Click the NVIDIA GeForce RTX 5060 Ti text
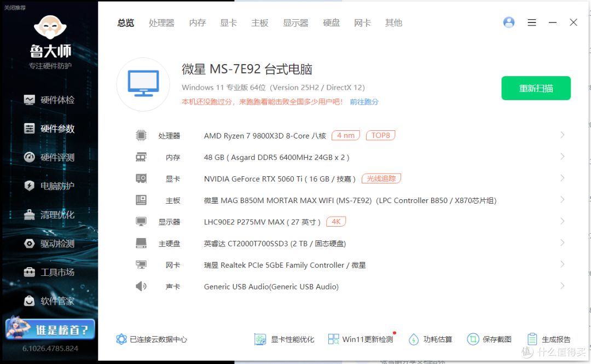 pyautogui.click(x=280, y=179)
